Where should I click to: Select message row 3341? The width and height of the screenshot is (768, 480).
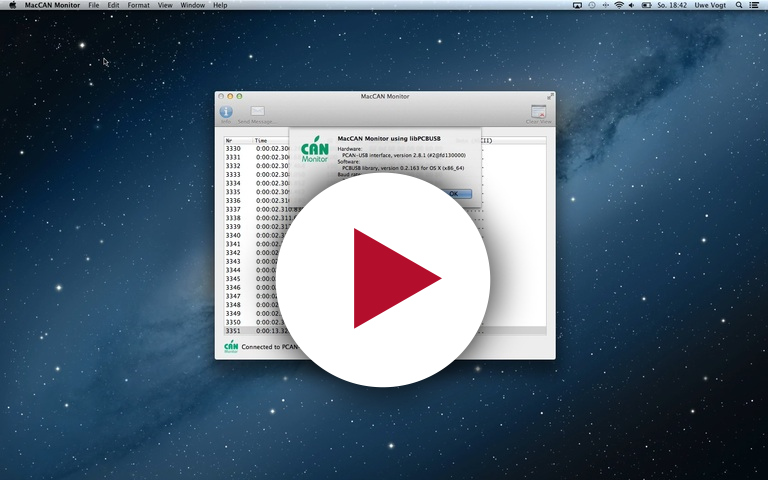pyautogui.click(x=385, y=244)
